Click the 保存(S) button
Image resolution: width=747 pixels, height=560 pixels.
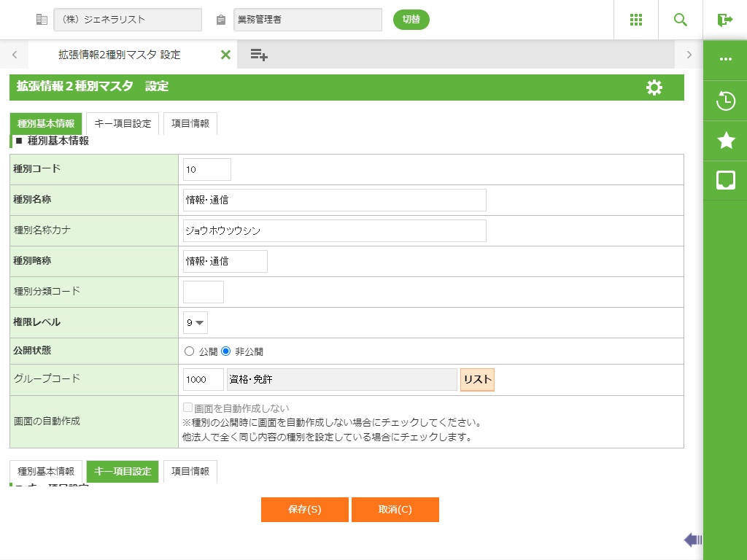click(305, 510)
